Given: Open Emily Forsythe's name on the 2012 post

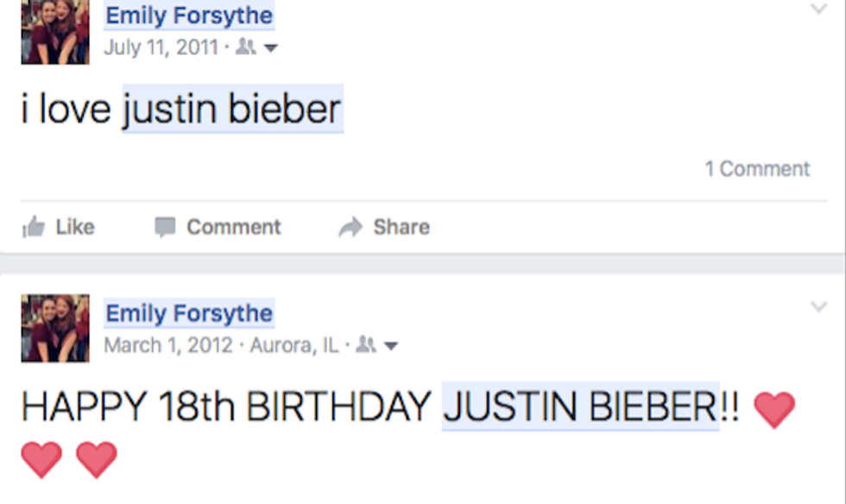Looking at the screenshot, I should 189,313.
